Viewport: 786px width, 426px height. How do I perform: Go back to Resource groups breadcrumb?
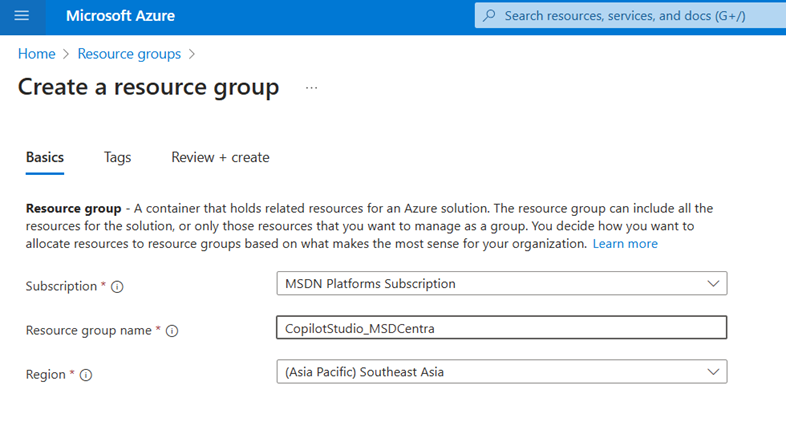click(x=129, y=54)
